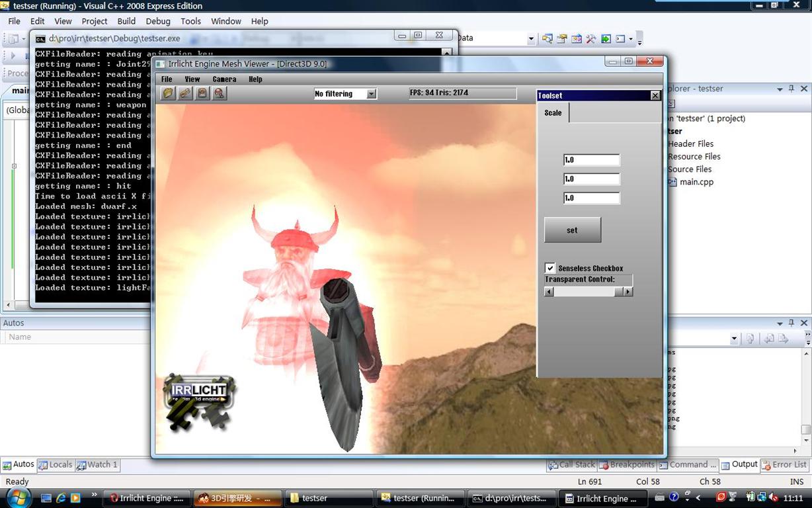Switch to the Watch 1 tab
812x508 pixels.
[x=97, y=465]
